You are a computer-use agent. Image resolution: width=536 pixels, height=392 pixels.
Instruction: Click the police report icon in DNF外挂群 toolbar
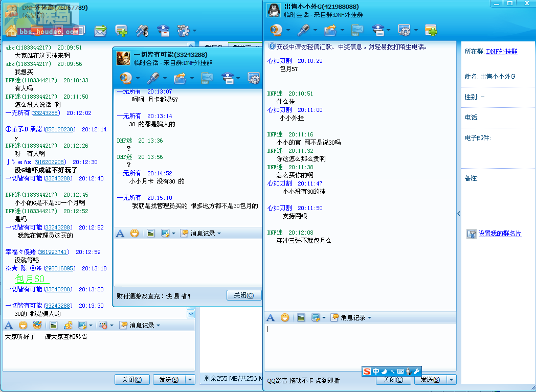(x=163, y=31)
